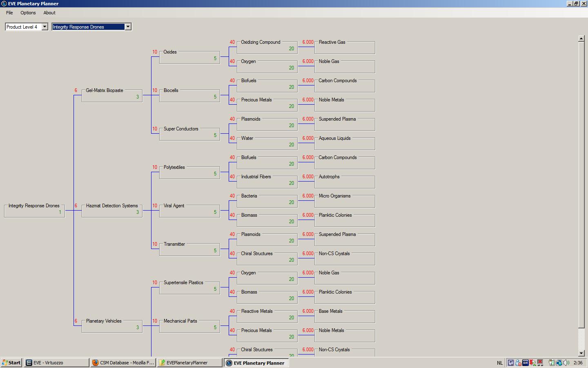Open the File menu
588x368 pixels.
(x=9, y=13)
